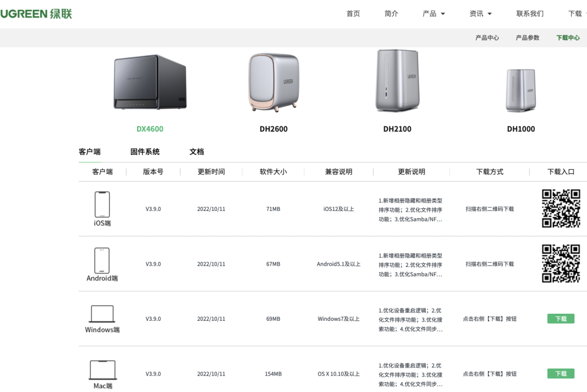Click the 67MB size cell

tap(273, 264)
